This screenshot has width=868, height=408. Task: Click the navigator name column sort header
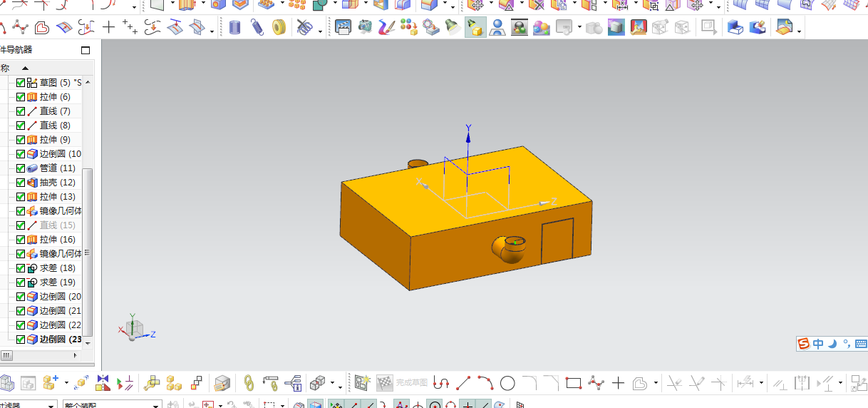(46, 68)
